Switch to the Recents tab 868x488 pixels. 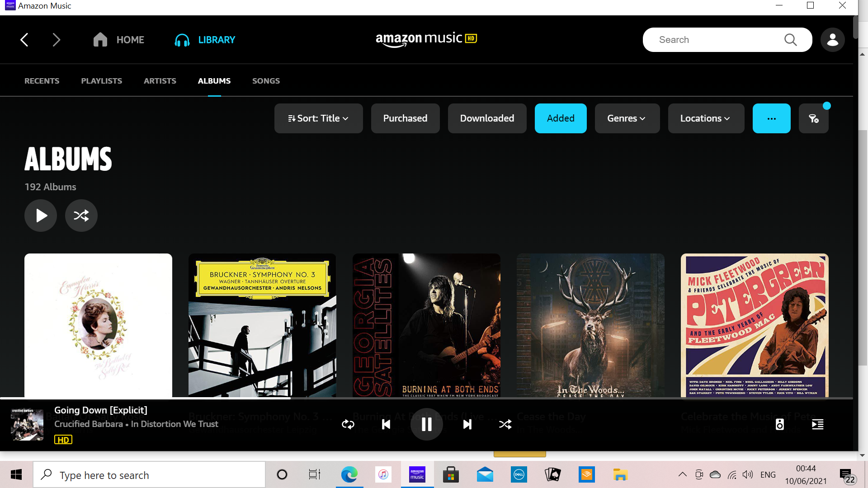coord(42,81)
